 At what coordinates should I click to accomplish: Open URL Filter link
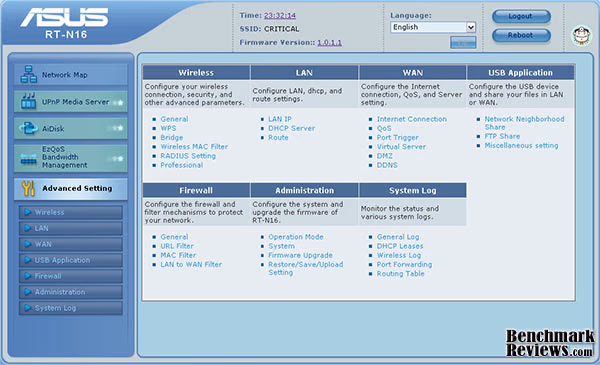click(177, 246)
